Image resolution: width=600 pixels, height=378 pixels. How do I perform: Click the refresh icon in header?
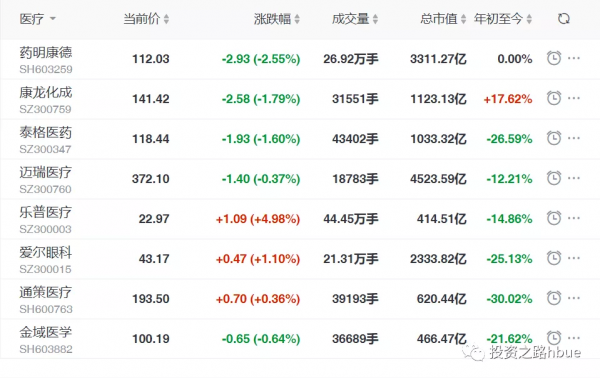pos(564,18)
